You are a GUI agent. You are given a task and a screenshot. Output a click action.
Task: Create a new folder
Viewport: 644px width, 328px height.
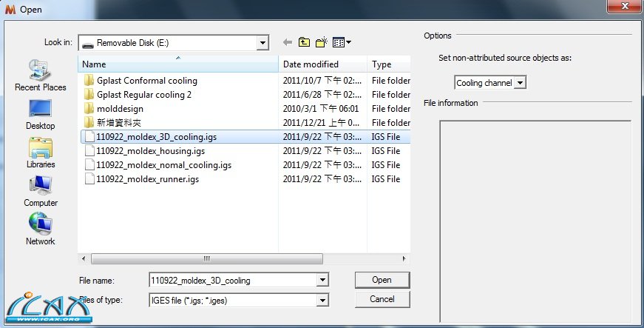[x=321, y=42]
